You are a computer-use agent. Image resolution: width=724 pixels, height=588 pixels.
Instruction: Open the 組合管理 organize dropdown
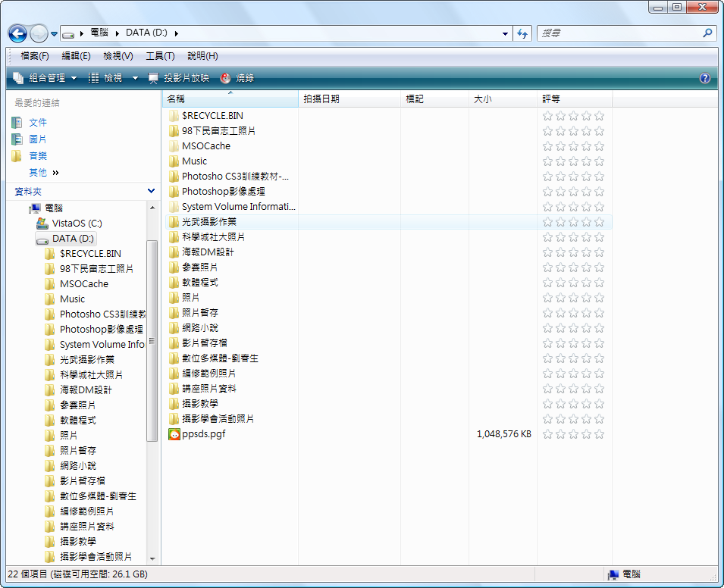45,78
